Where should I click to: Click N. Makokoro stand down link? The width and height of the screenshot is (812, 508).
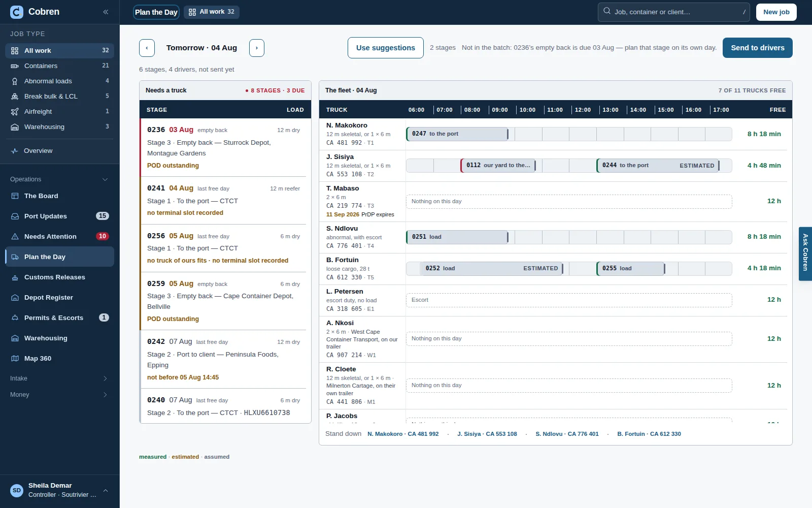click(x=403, y=434)
